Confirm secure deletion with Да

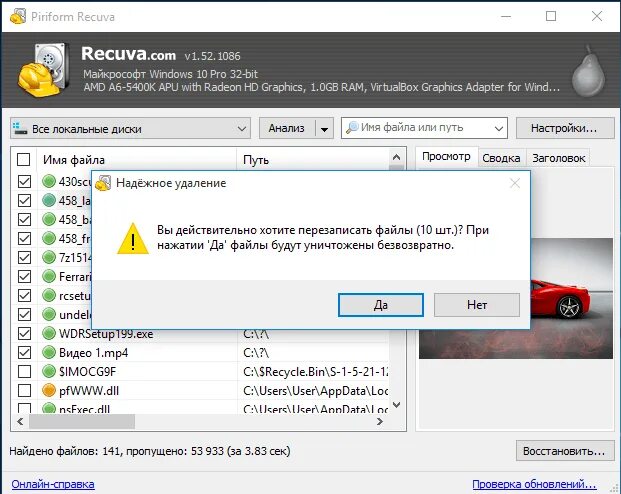[x=381, y=305]
